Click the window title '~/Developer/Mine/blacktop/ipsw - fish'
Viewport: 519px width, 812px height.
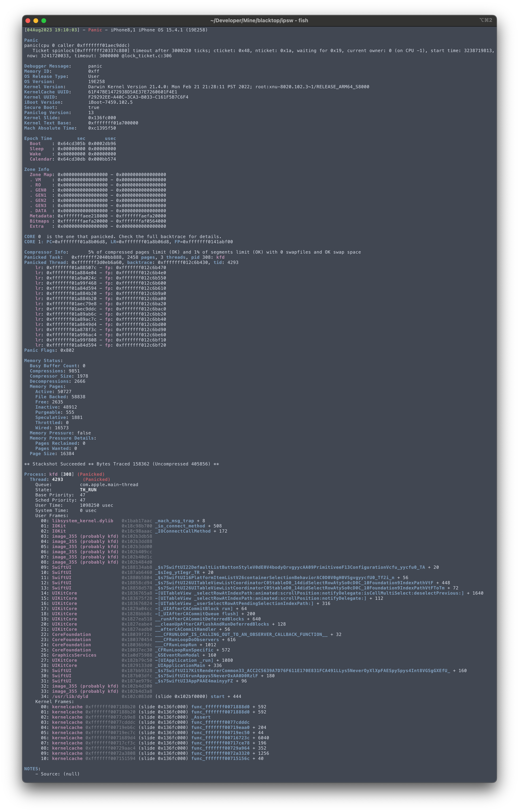coord(259,21)
